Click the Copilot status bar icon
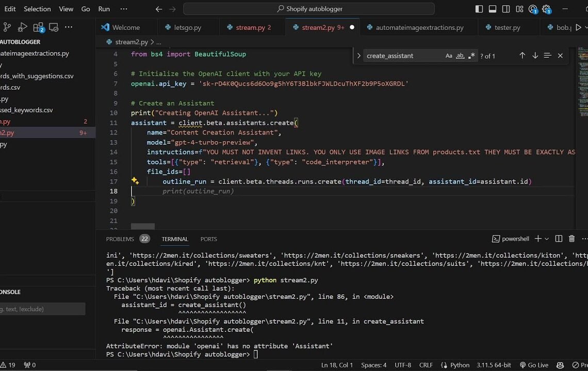The width and height of the screenshot is (588, 371). pos(560,365)
